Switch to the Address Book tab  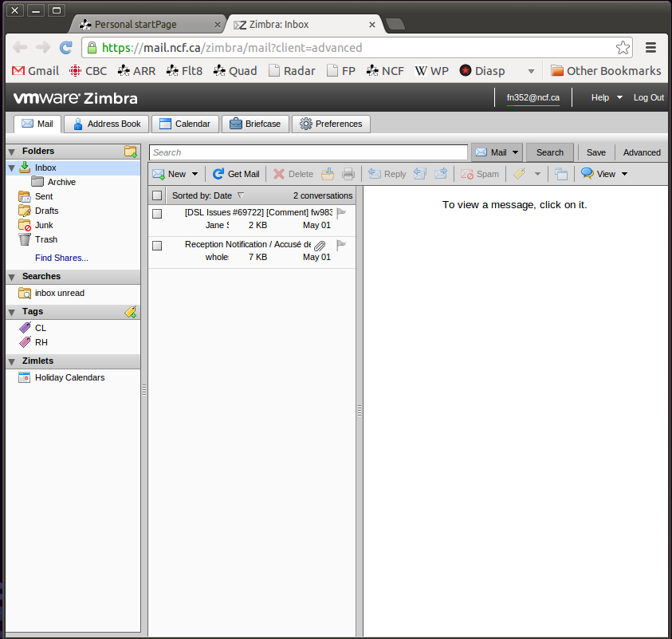pos(107,124)
